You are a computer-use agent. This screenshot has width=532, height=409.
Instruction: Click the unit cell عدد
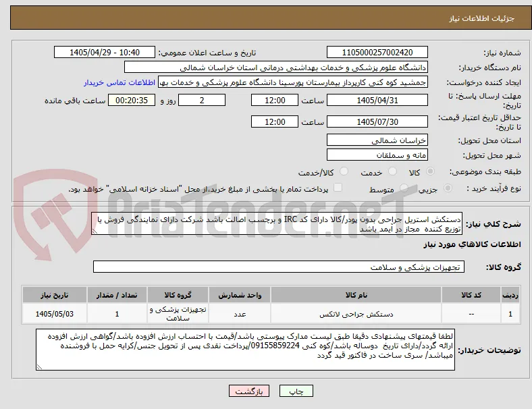pyautogui.click(x=240, y=314)
